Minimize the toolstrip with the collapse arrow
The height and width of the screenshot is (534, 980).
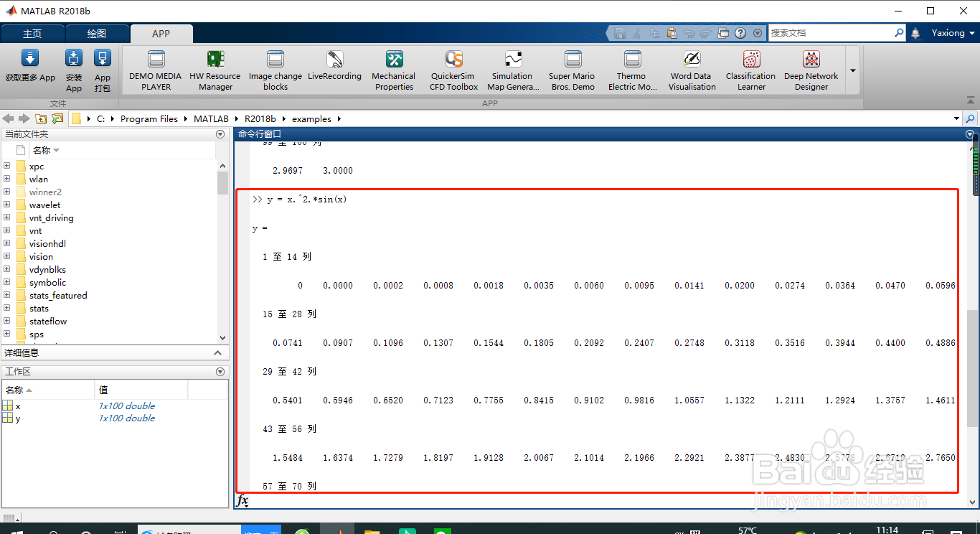click(971, 100)
